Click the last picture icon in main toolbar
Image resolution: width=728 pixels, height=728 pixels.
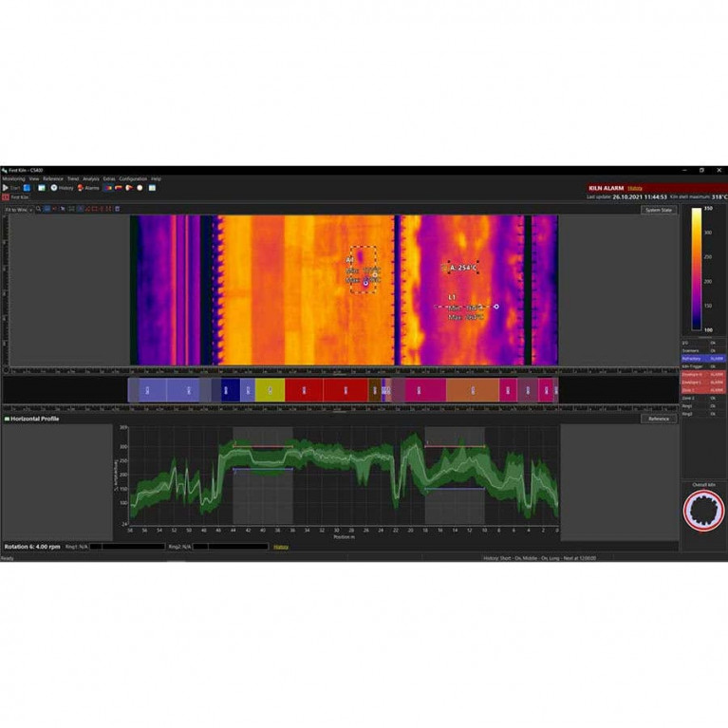pos(152,188)
